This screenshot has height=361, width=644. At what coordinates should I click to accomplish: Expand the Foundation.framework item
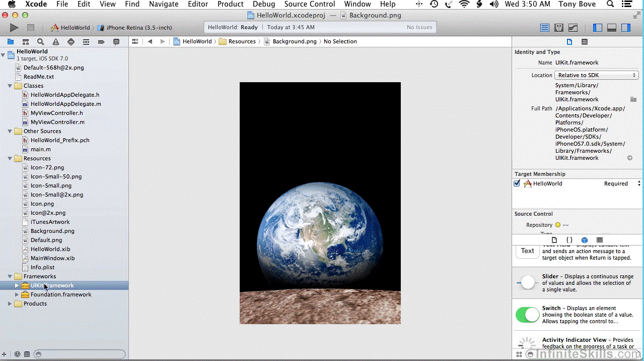(17, 294)
